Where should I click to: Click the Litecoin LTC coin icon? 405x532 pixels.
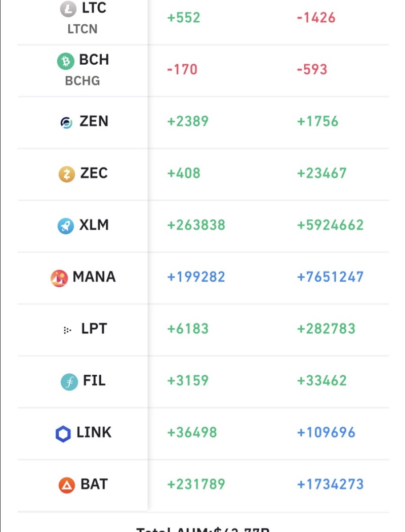(67, 9)
